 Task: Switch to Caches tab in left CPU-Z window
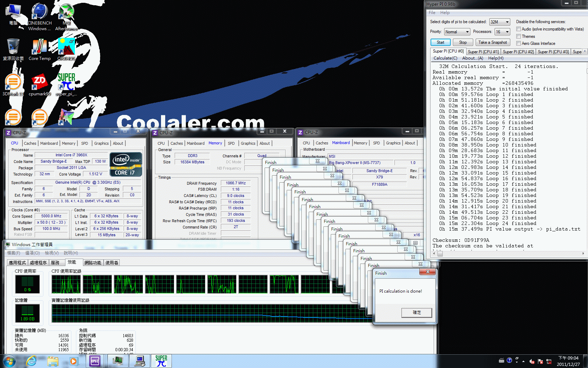point(30,143)
